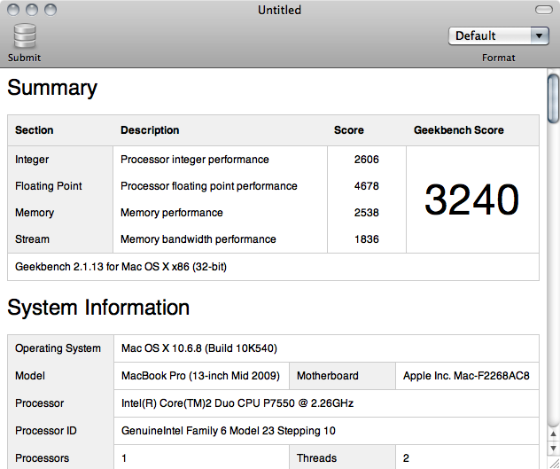This screenshot has width=560, height=469.
Task: Click the Summary heading
Action: tap(52, 88)
